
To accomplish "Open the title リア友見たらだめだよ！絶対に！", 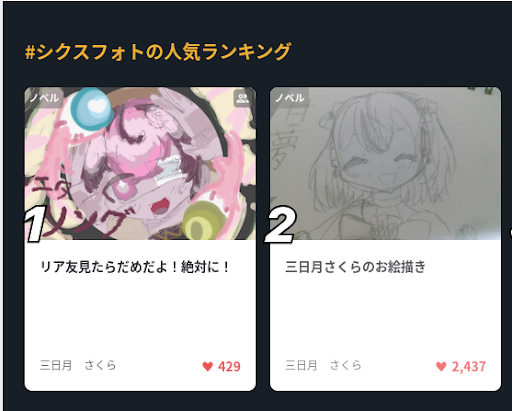I will click(x=135, y=267).
